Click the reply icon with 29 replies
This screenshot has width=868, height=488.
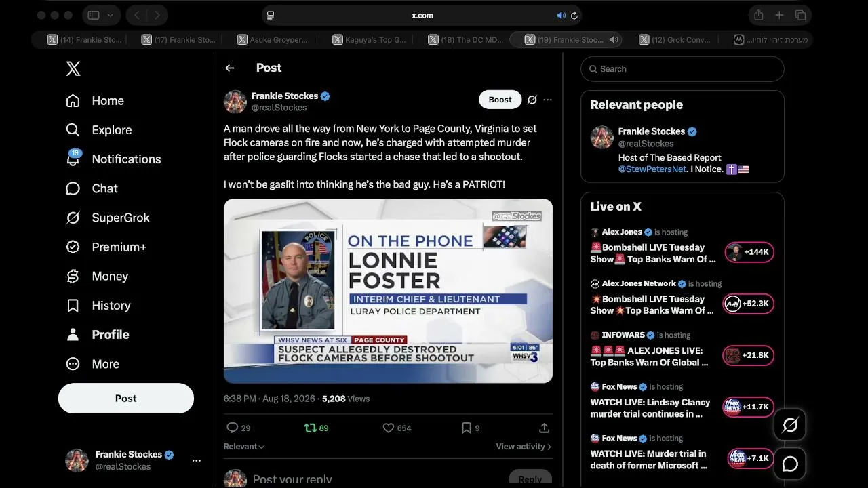coord(232,428)
